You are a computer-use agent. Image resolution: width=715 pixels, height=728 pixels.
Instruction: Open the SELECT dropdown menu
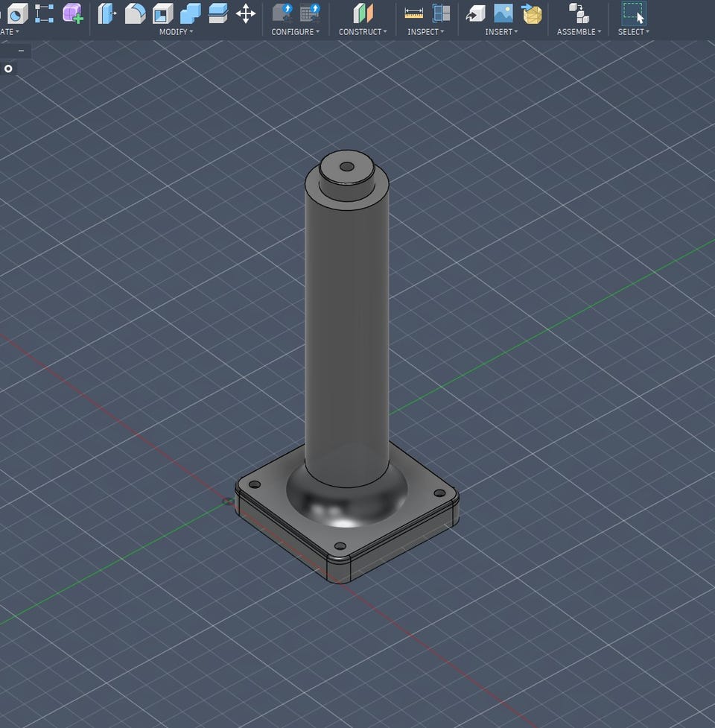pos(633,31)
